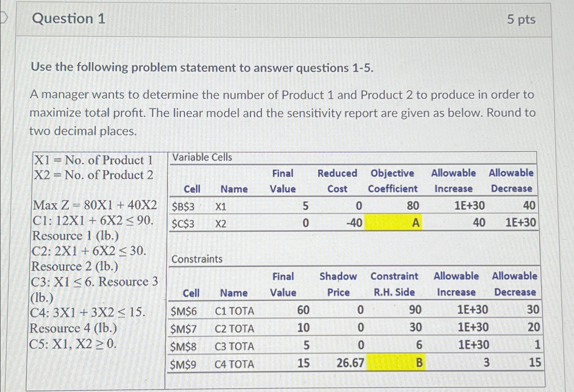Click the Objective Coefficient column header

[392, 181]
